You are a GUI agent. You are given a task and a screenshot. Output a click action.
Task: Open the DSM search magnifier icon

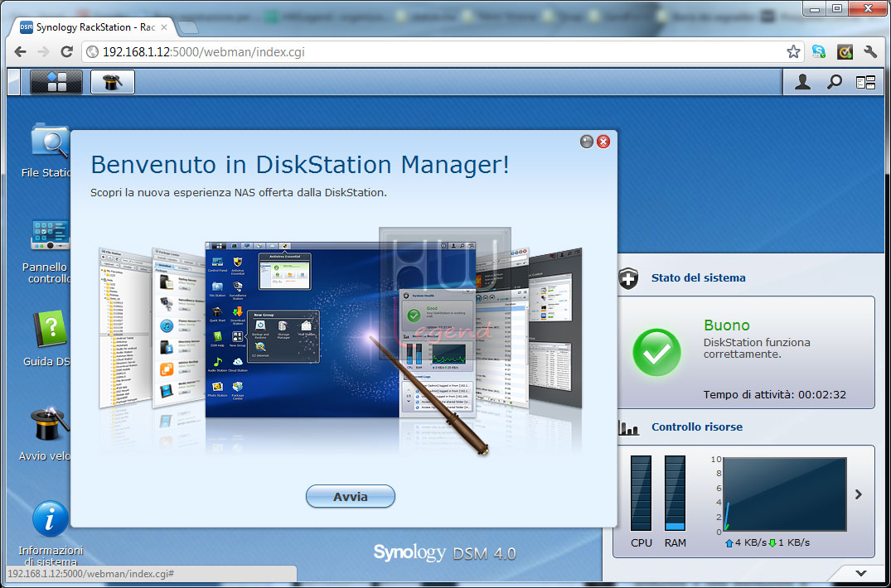tap(834, 82)
